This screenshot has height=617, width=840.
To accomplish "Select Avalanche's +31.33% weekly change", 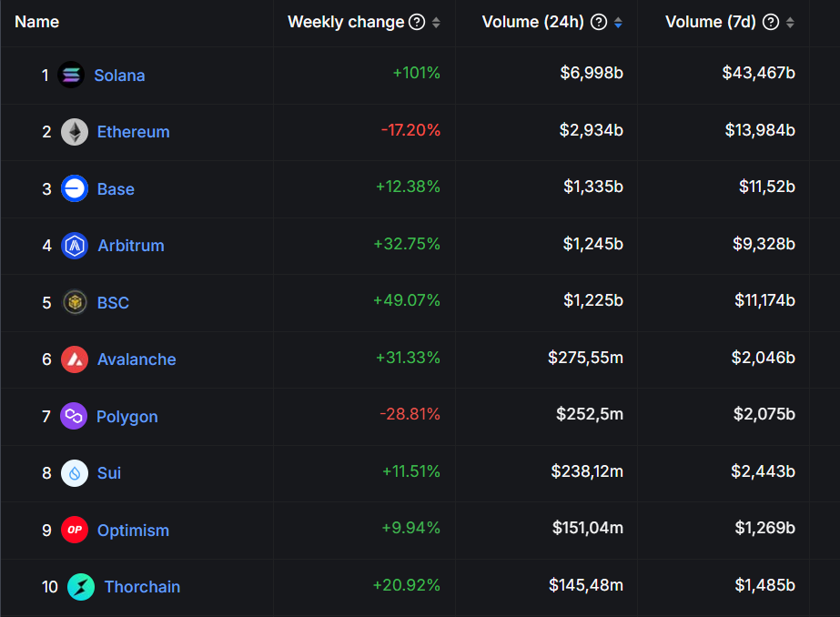I will (x=408, y=358).
